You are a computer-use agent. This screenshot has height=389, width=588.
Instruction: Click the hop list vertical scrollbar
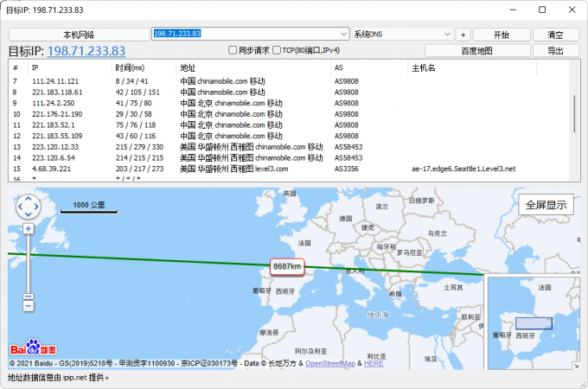click(x=574, y=114)
